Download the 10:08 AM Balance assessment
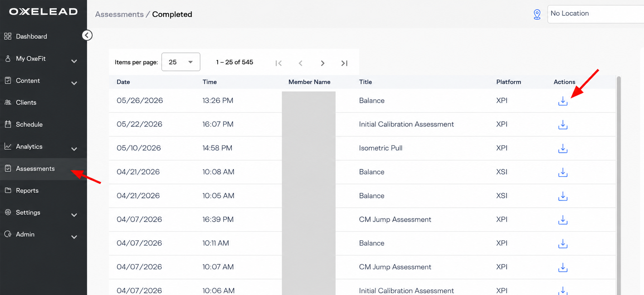The height and width of the screenshot is (295, 644). click(563, 172)
